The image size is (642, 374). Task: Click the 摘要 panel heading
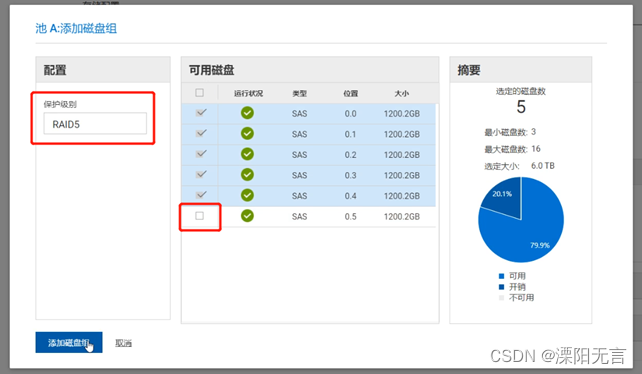tap(469, 70)
